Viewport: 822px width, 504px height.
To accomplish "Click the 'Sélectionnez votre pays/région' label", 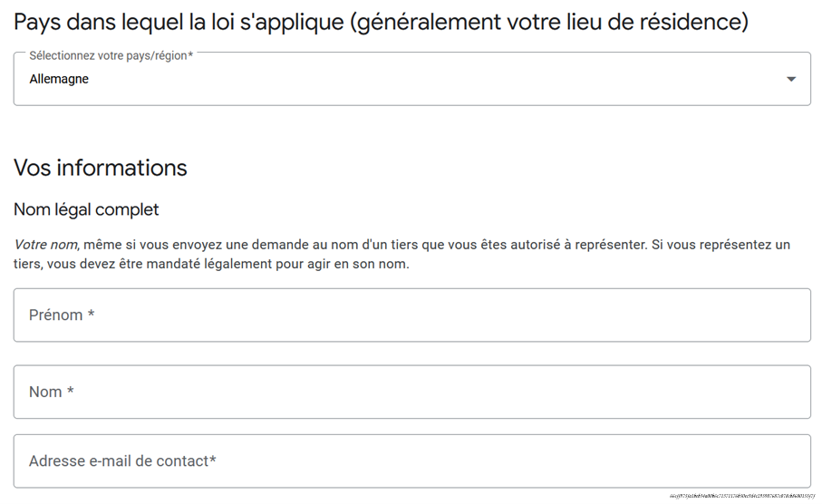I will tap(111, 56).
